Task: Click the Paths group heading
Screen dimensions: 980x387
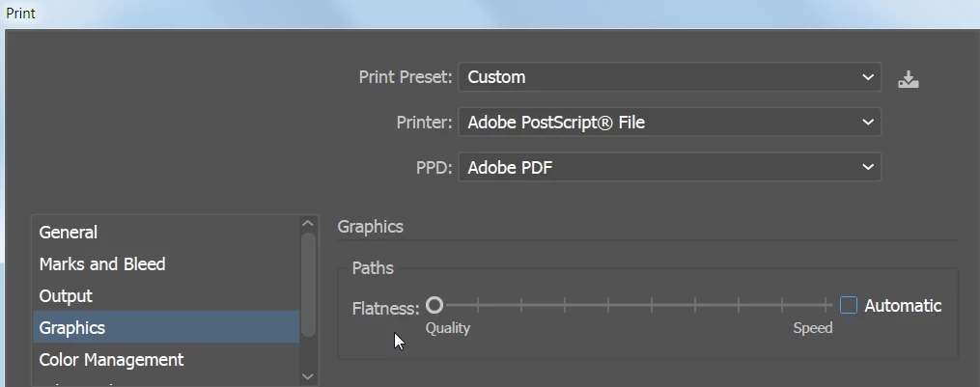Action: point(373,268)
